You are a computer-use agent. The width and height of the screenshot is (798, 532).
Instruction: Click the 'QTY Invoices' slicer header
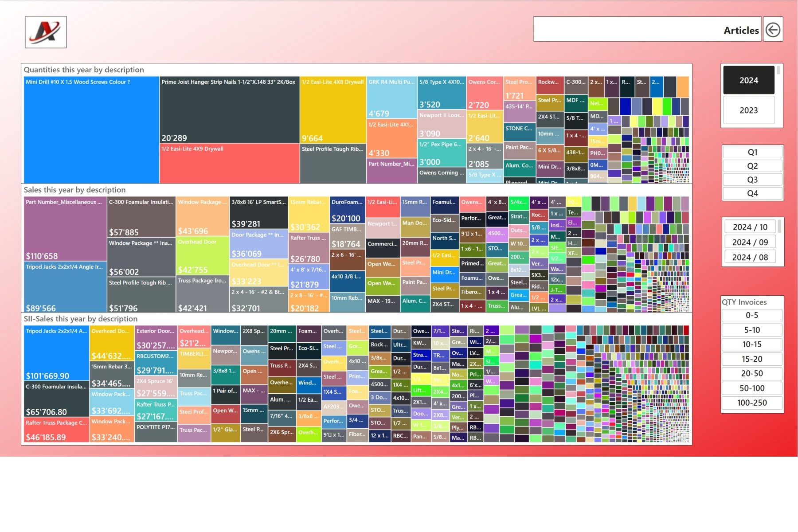[x=744, y=302]
